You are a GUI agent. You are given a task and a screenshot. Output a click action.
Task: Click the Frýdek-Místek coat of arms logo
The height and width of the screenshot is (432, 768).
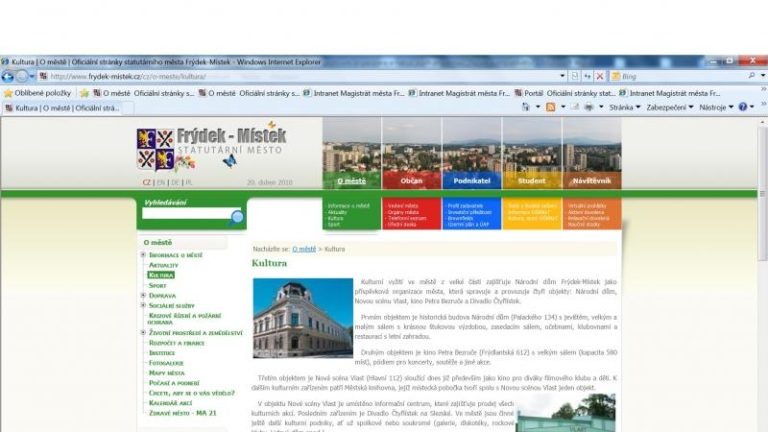156,149
